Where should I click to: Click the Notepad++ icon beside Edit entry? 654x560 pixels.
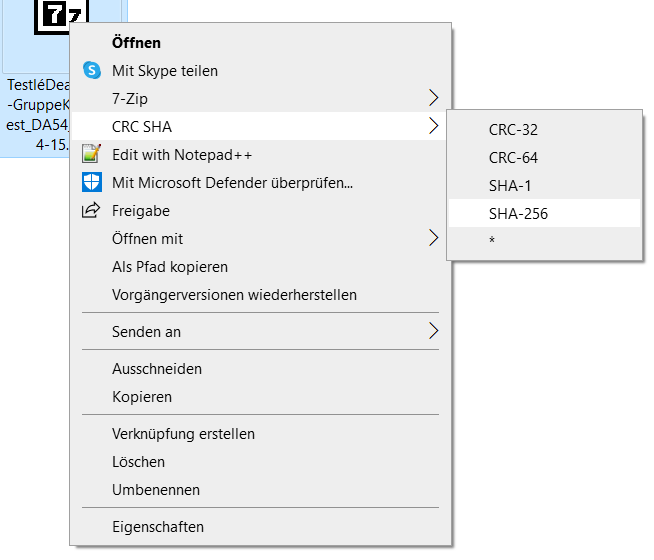[x=92, y=154]
